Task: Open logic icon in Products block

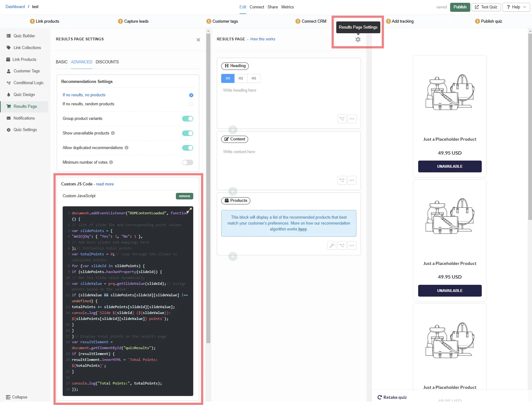Action: pyautogui.click(x=342, y=245)
